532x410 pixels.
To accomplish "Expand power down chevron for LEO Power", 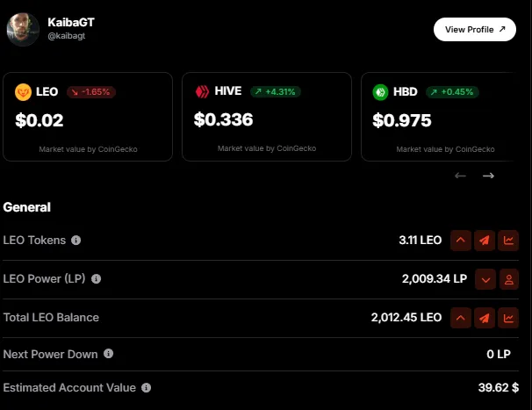I will pos(485,279).
